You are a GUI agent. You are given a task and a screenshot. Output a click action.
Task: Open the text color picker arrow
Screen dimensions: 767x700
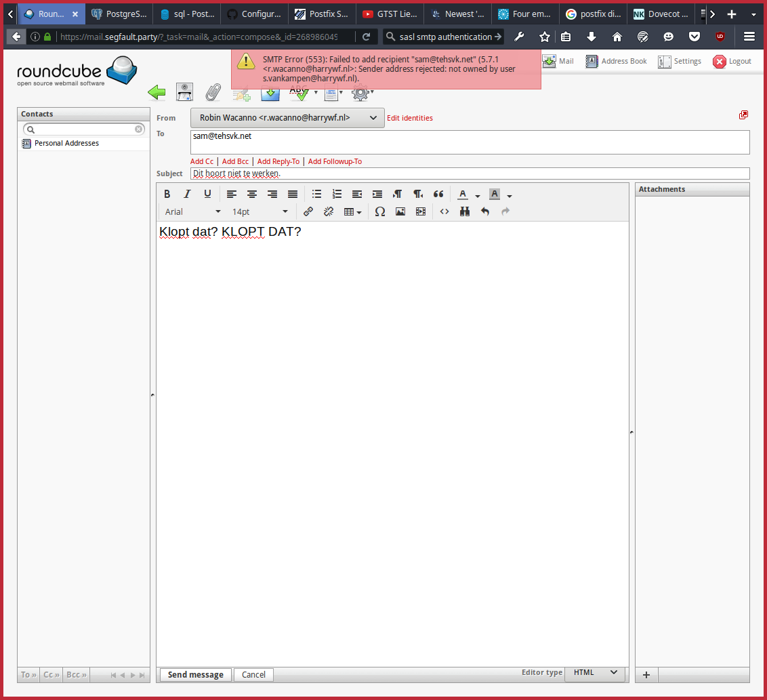(x=478, y=196)
